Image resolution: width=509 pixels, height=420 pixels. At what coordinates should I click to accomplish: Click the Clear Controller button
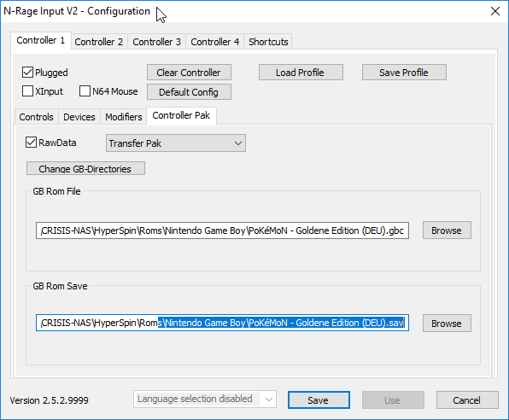(x=189, y=73)
